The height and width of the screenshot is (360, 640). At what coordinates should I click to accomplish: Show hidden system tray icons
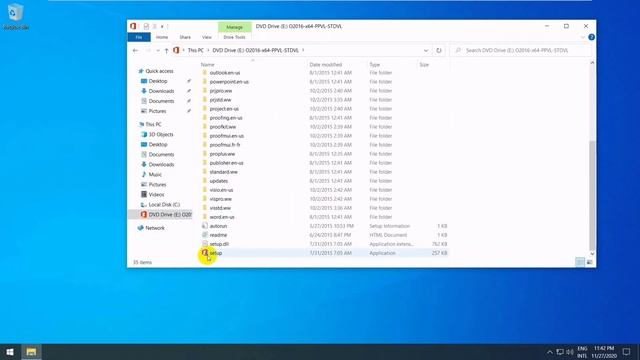coord(549,352)
